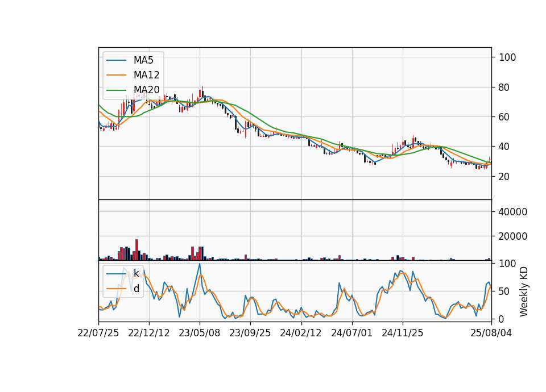Image resolution: width=546 pixels, height=392 pixels.
Task: Click the 22/07/25 date label
Action: [x=98, y=333]
